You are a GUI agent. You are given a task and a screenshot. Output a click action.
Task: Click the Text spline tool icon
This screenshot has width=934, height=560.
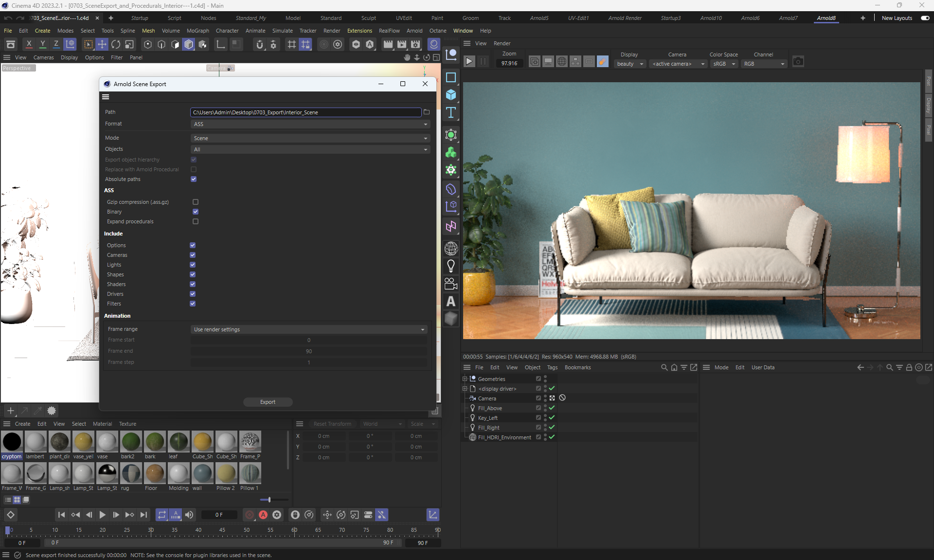[451, 112]
